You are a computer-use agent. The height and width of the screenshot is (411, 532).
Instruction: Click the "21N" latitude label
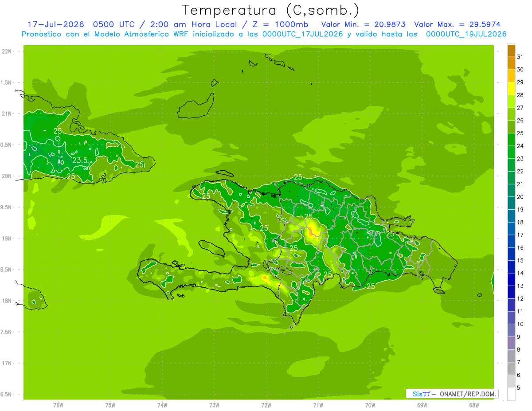7,114
